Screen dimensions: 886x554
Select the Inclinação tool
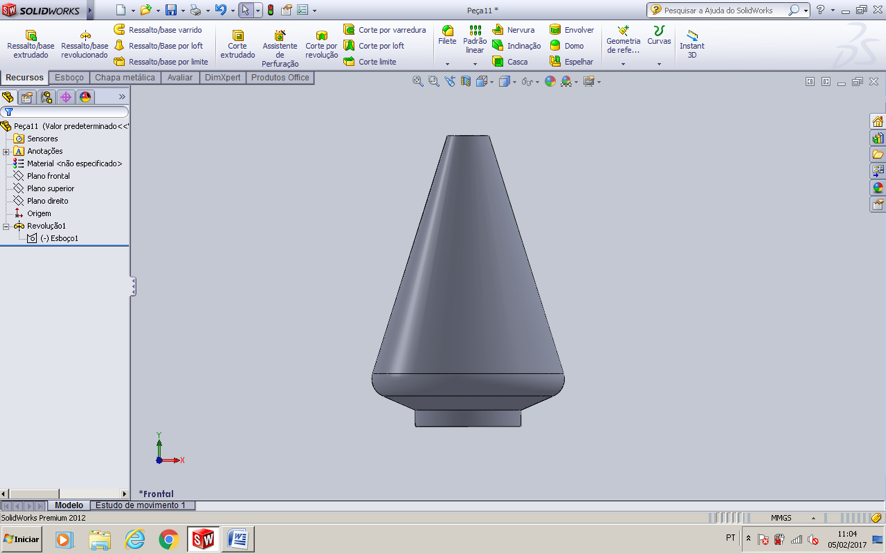point(516,46)
